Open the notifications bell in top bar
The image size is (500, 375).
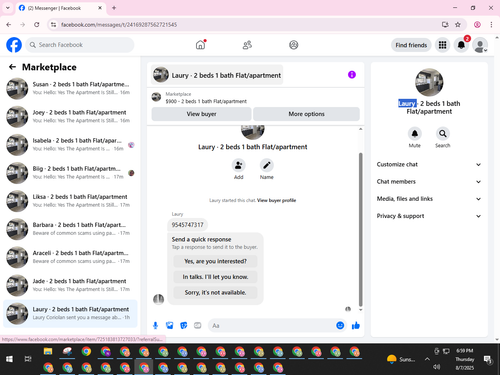point(461,45)
